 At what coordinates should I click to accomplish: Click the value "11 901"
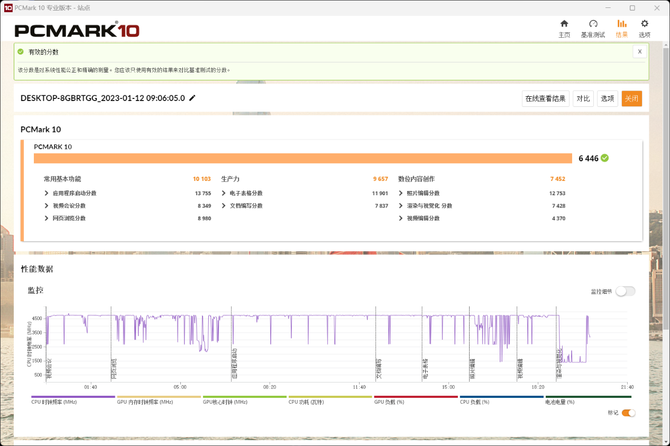coord(380,193)
